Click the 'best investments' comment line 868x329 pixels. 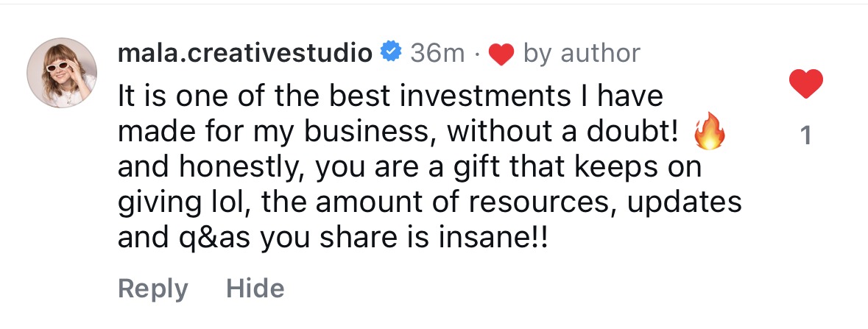[390, 96]
